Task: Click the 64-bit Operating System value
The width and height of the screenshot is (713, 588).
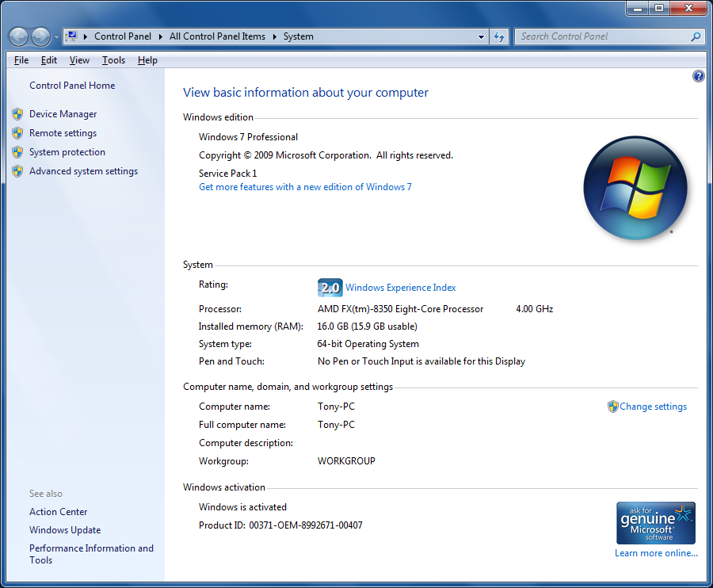Action: point(368,344)
